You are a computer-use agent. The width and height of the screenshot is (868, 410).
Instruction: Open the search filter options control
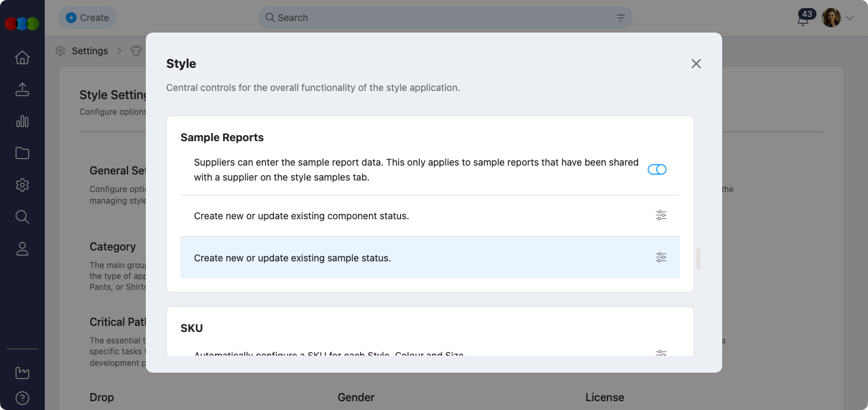[x=620, y=18]
